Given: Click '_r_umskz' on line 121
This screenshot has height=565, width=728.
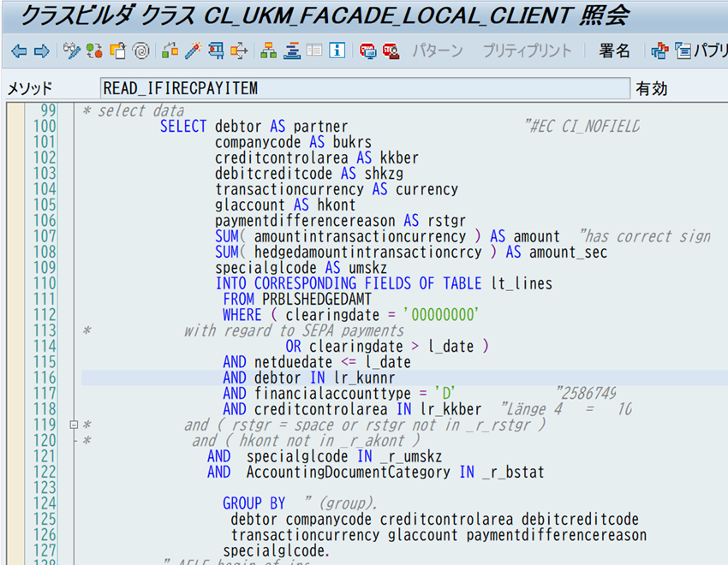Looking at the screenshot, I should pyautogui.click(x=411, y=456).
